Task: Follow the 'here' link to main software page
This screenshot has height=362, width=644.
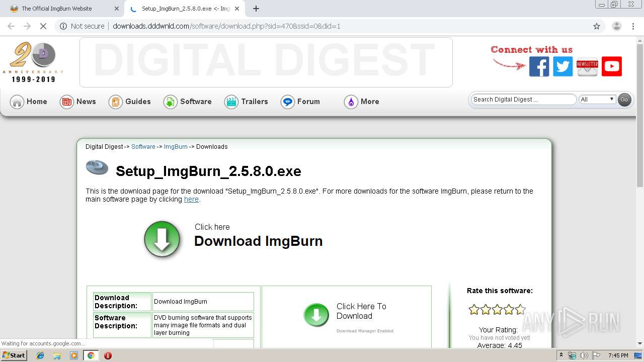Action: tap(191, 199)
